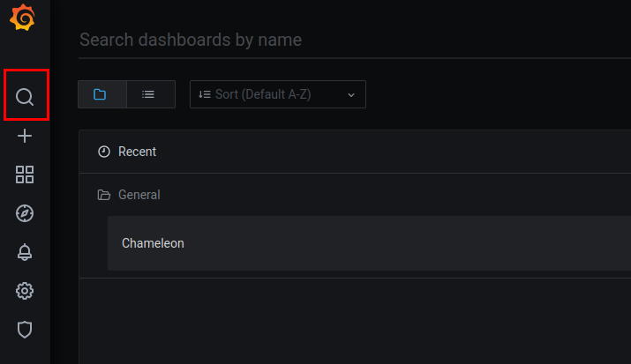Switch to list view layout
Viewport: 631px width, 364px height.
coord(149,94)
